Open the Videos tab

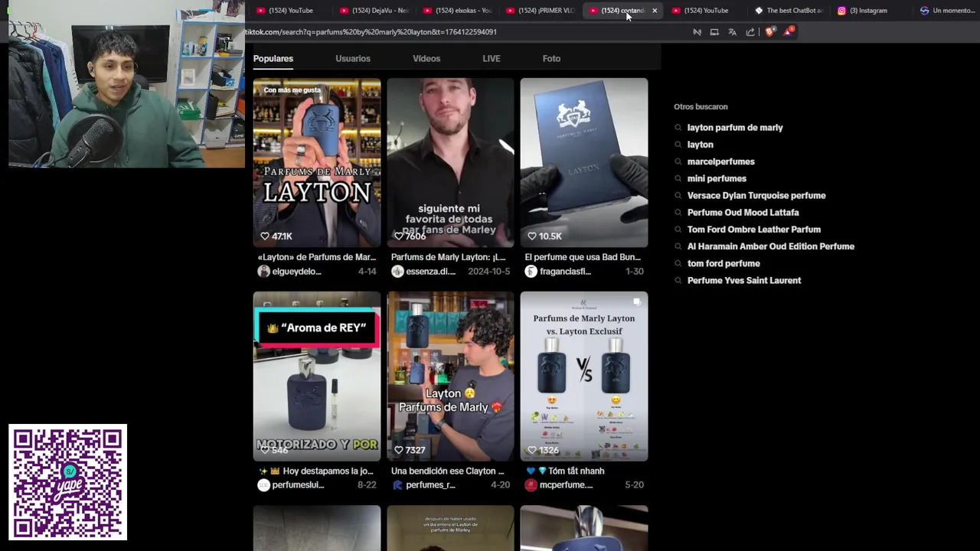coord(426,59)
